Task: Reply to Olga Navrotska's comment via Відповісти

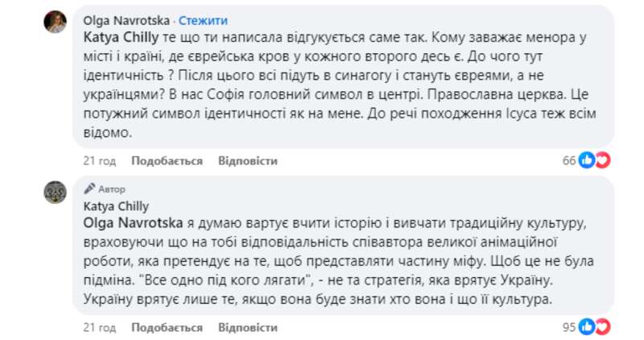Action: point(248,160)
